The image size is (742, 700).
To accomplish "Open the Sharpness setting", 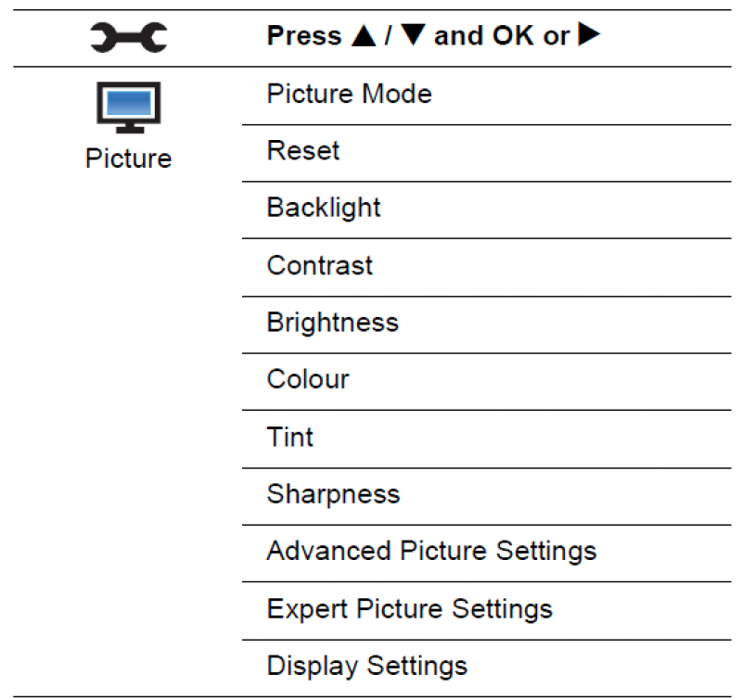I will coord(486,497).
